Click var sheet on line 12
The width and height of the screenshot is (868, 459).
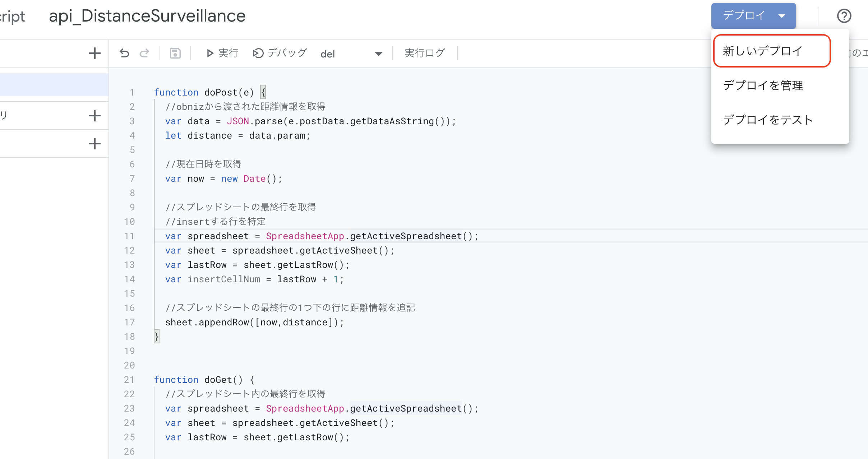[280, 250]
